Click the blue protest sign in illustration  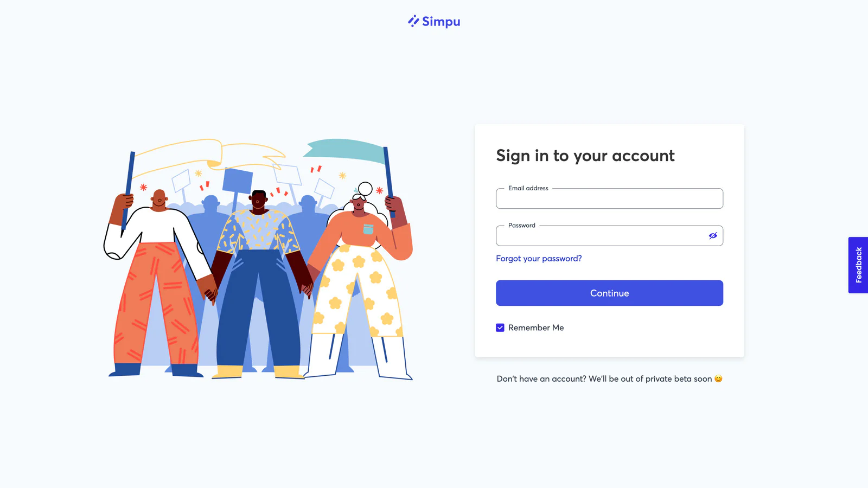[238, 181]
